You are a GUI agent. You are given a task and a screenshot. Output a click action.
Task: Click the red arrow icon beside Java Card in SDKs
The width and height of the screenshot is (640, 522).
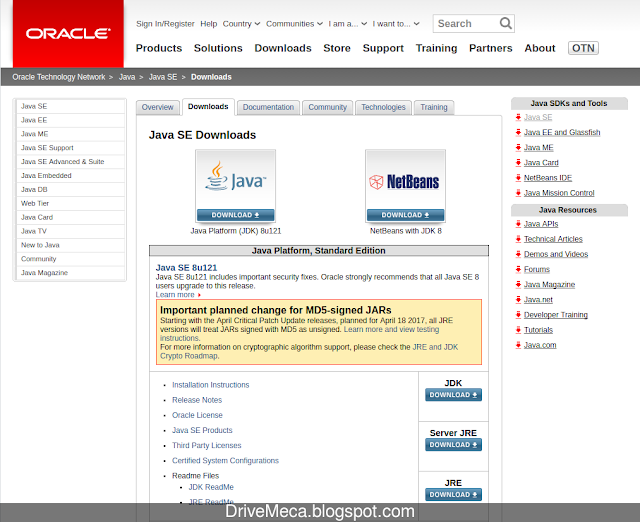click(518, 162)
